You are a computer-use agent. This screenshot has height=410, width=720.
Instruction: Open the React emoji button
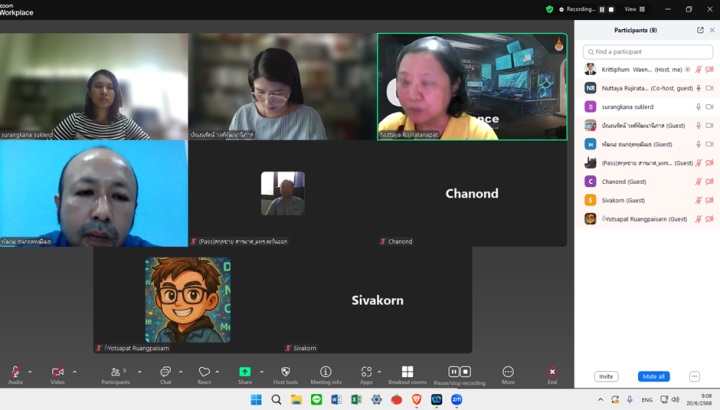coord(204,372)
